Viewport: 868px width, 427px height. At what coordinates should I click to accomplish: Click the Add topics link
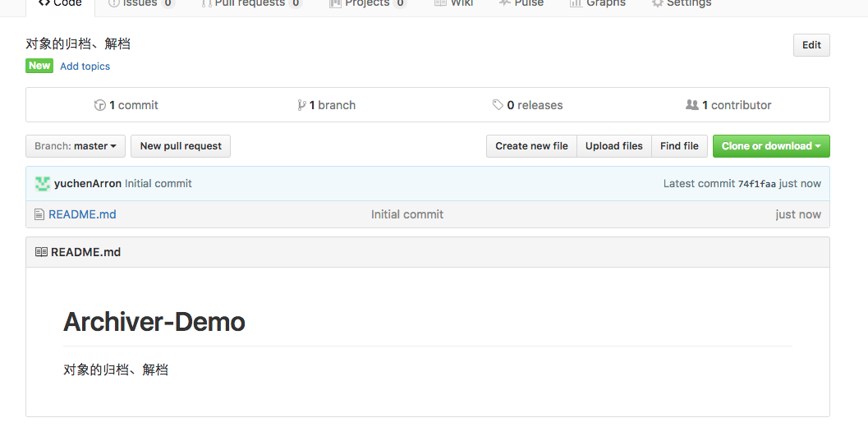85,66
